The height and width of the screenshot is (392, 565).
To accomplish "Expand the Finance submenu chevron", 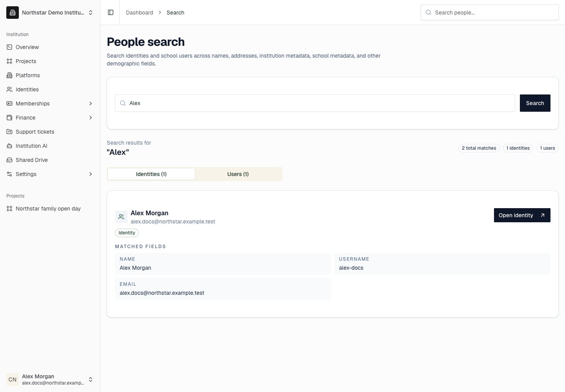I will pyautogui.click(x=91, y=118).
